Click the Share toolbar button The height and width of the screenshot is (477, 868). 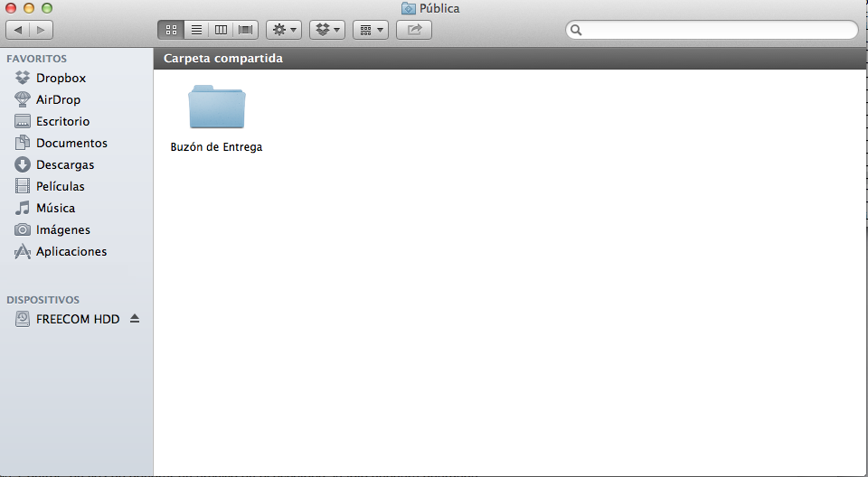point(414,30)
